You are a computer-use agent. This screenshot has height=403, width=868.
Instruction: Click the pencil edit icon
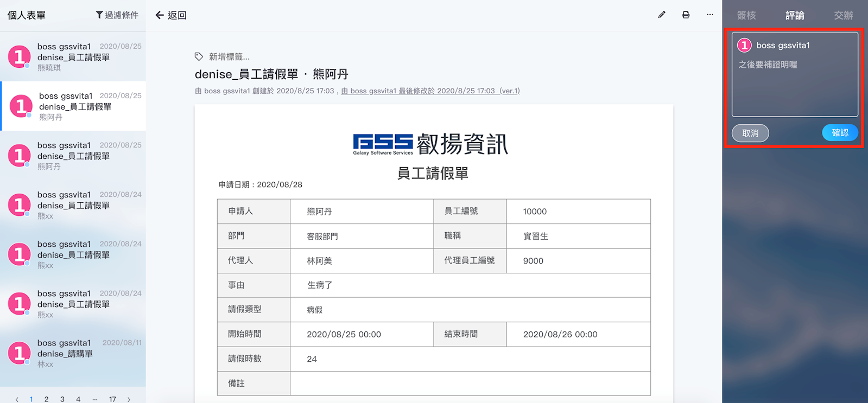661,15
